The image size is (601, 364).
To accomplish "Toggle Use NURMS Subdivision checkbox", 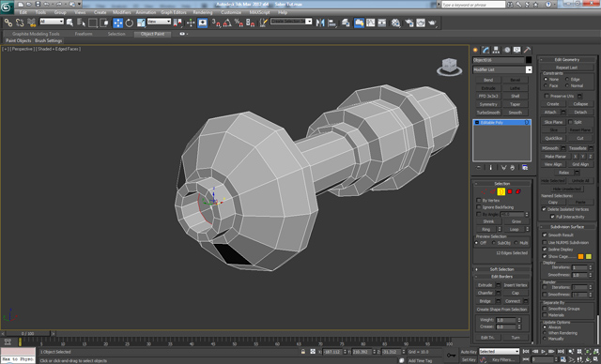I will [545, 243].
